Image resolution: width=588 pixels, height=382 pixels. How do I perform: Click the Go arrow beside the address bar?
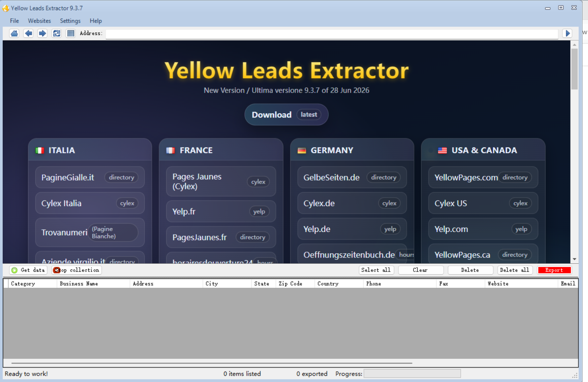click(568, 33)
